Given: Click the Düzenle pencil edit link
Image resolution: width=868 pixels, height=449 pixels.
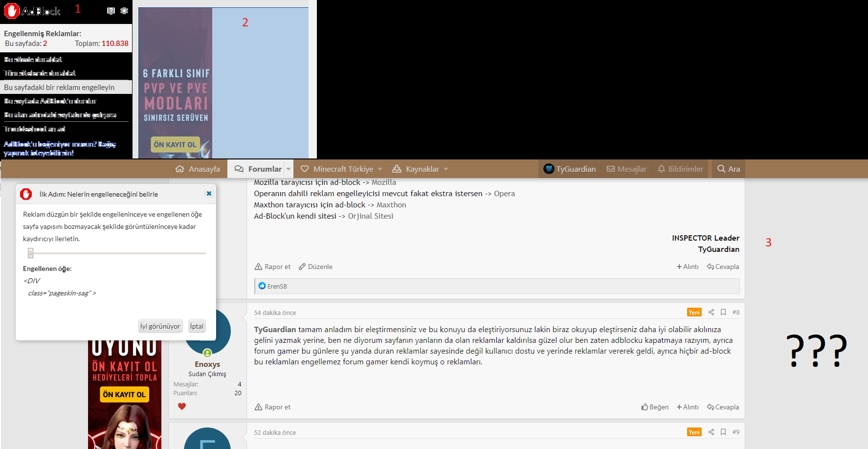Looking at the screenshot, I should (315, 267).
